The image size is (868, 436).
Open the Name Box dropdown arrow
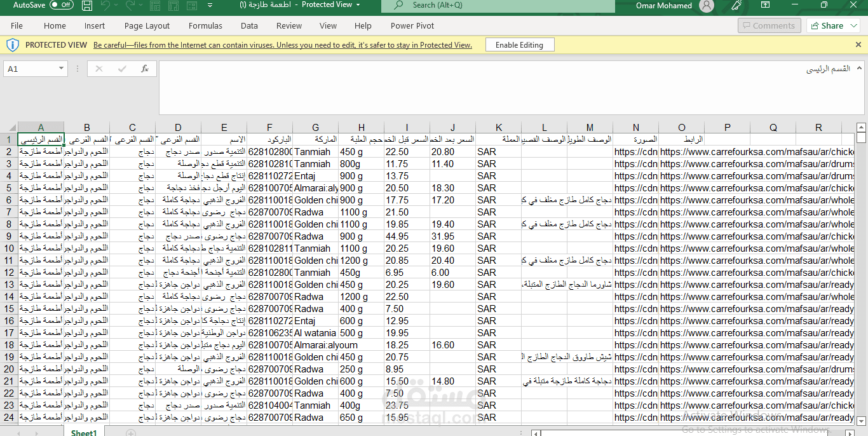tap(62, 69)
